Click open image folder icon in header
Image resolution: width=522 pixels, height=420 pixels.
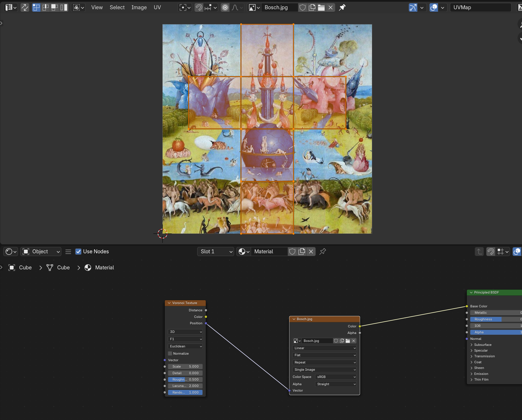(321, 7)
